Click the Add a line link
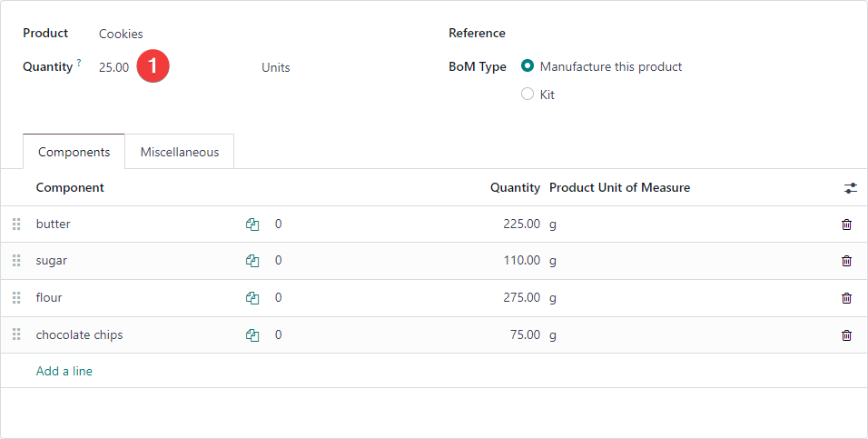The height and width of the screenshot is (439, 868). [x=64, y=371]
